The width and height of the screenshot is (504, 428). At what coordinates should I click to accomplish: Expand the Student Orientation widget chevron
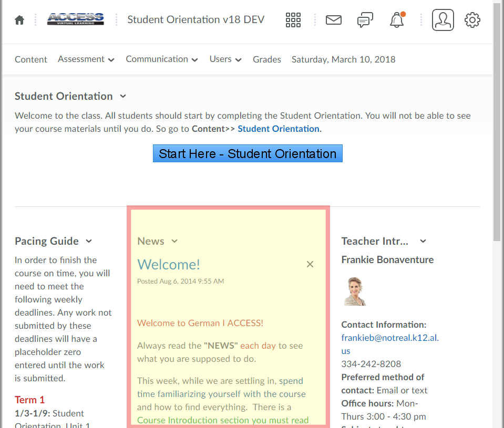(123, 96)
